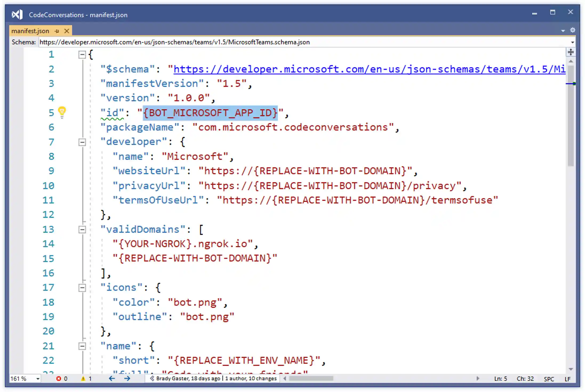
Task: Toggle pin on manifest.json tab
Action: [57, 31]
